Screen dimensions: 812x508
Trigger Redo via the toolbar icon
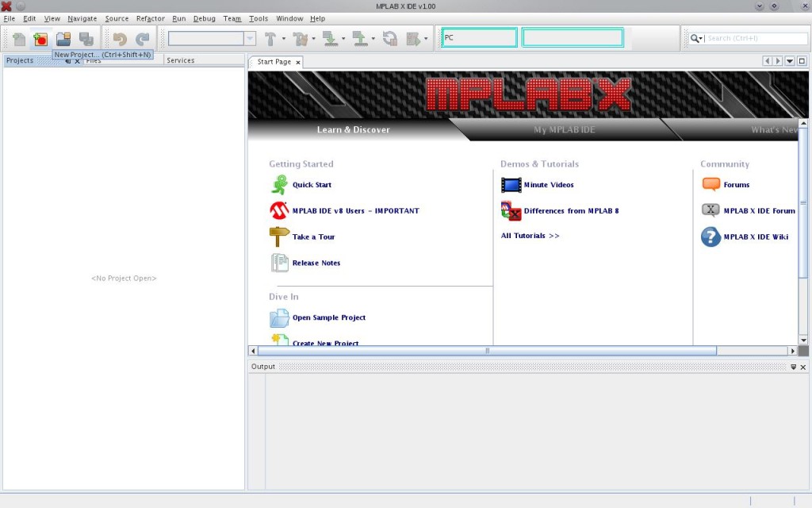(x=142, y=37)
